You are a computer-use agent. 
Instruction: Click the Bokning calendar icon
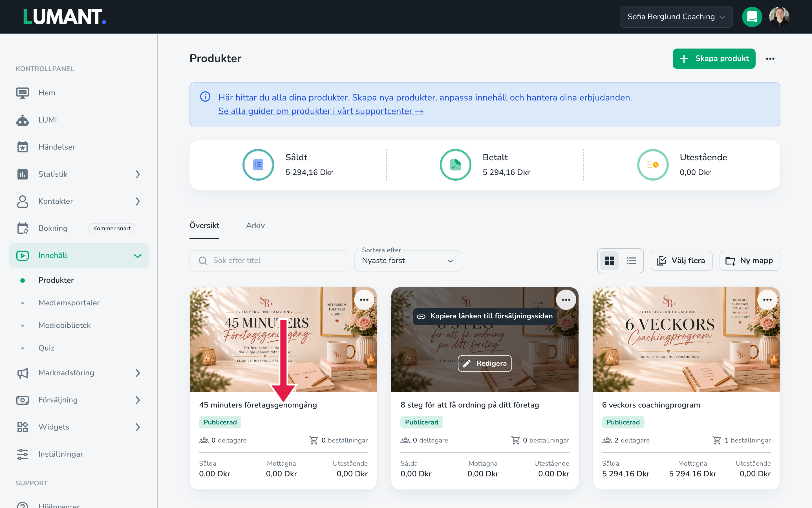[x=23, y=228]
